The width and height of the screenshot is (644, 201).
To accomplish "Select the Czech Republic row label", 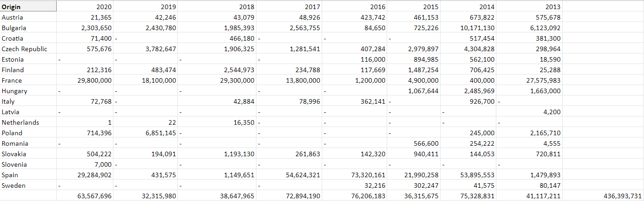I will 28,49.
